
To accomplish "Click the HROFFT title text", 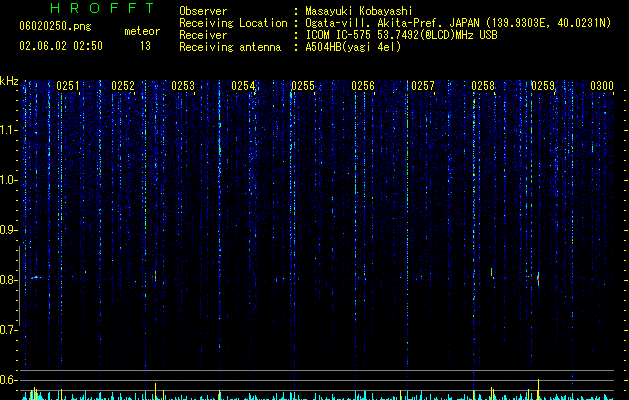I will tap(102, 8).
